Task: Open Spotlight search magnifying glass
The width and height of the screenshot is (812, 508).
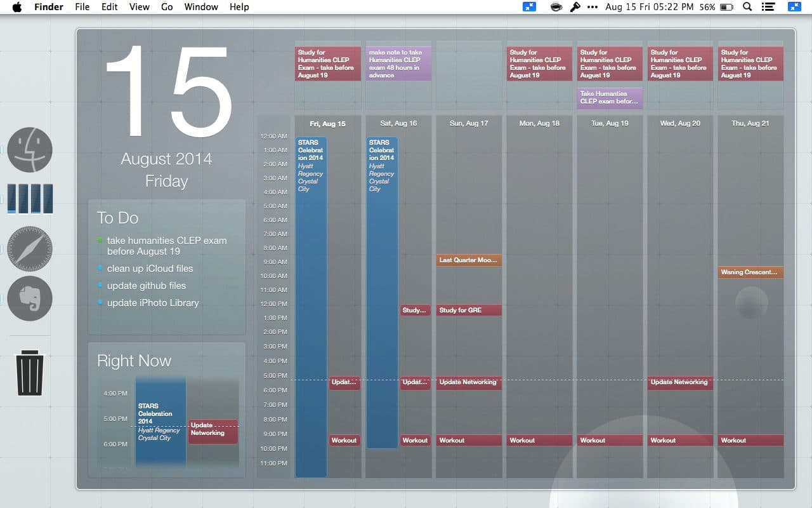Action: pyautogui.click(x=747, y=7)
